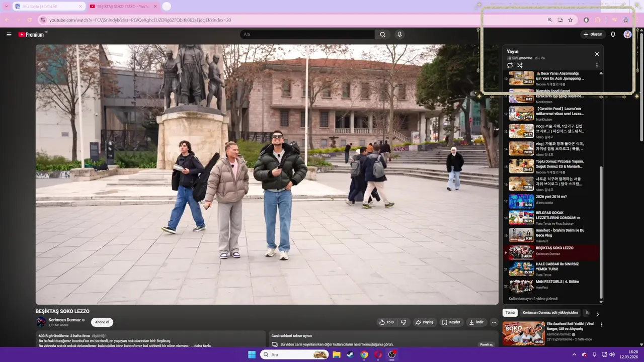Viewport: 644px width, 362px height.
Task: Play BELGRAD SOKAK LEZZETLERİNİ GÖMDÜM playlist item
Action: (x=551, y=218)
